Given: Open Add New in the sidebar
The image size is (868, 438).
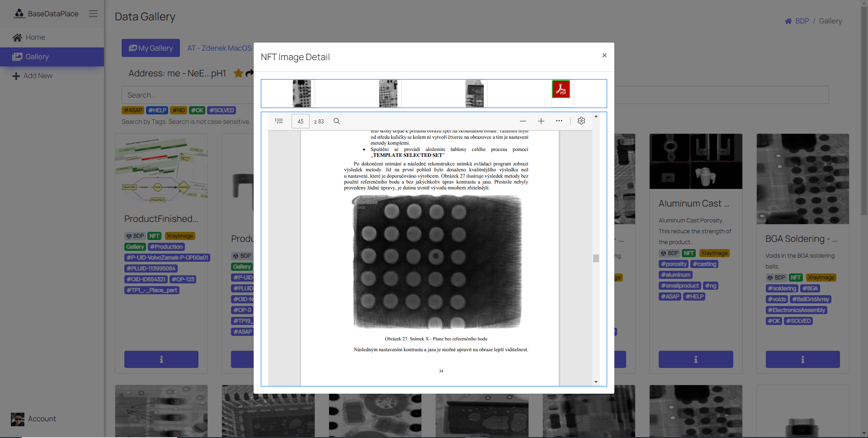Looking at the screenshot, I should click(38, 76).
